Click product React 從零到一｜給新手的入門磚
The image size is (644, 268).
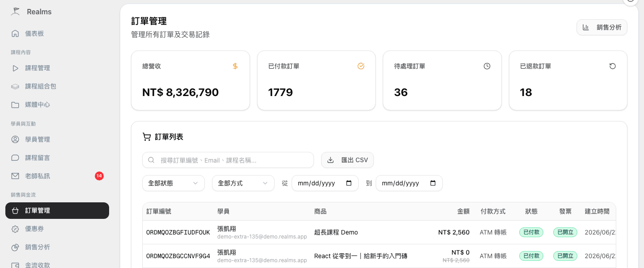pyautogui.click(x=361, y=256)
